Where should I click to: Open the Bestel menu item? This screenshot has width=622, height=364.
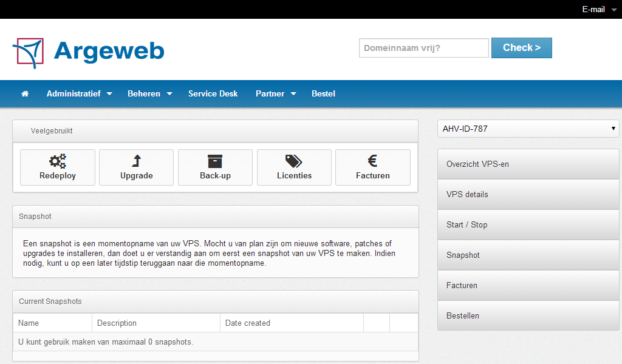click(323, 94)
